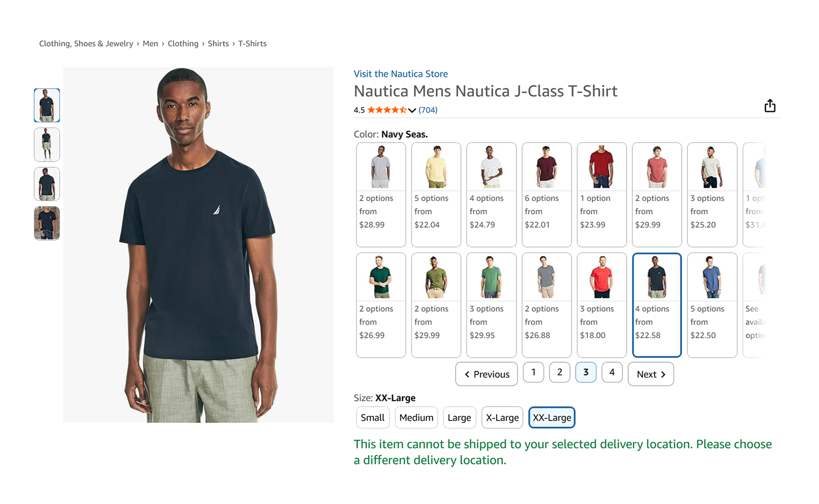Click the share icon beside the title
Viewport: 819px width, 504px height.
(770, 106)
